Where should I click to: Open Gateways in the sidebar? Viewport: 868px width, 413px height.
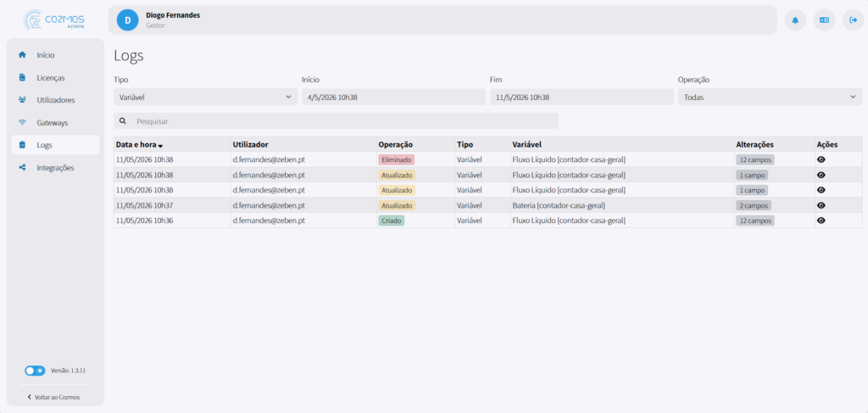tap(55, 122)
